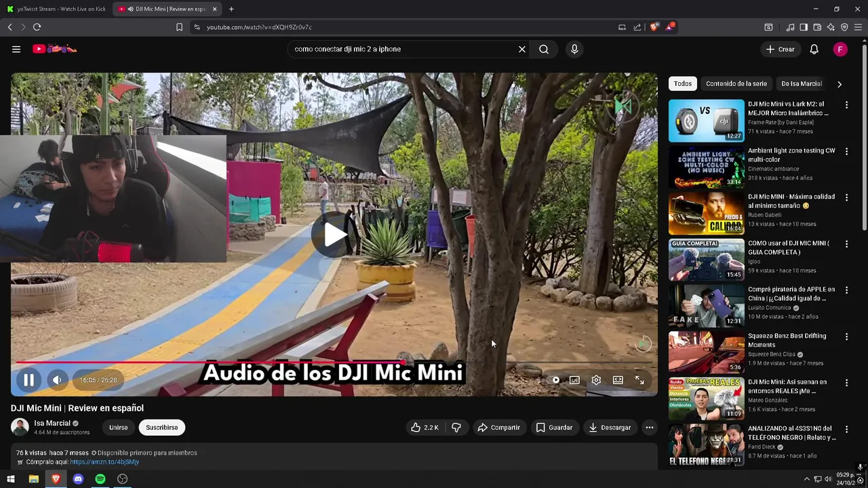Screen dimensions: 868x488
Task: Switch to the yoTwisst Stream Kick tab
Action: coord(56,9)
